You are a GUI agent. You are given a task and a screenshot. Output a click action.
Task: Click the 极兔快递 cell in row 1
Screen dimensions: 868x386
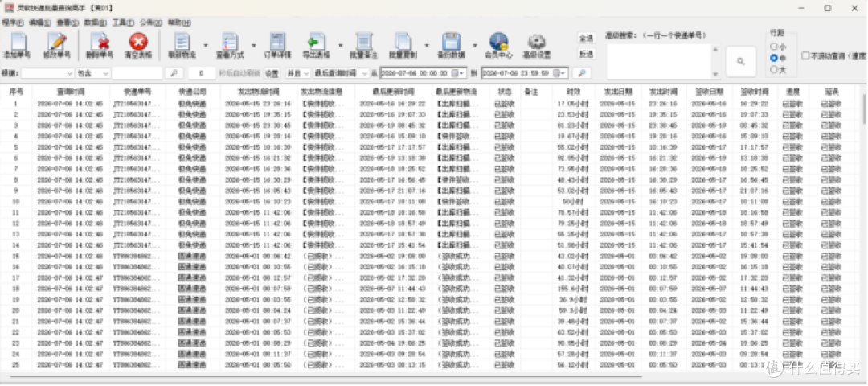point(192,104)
